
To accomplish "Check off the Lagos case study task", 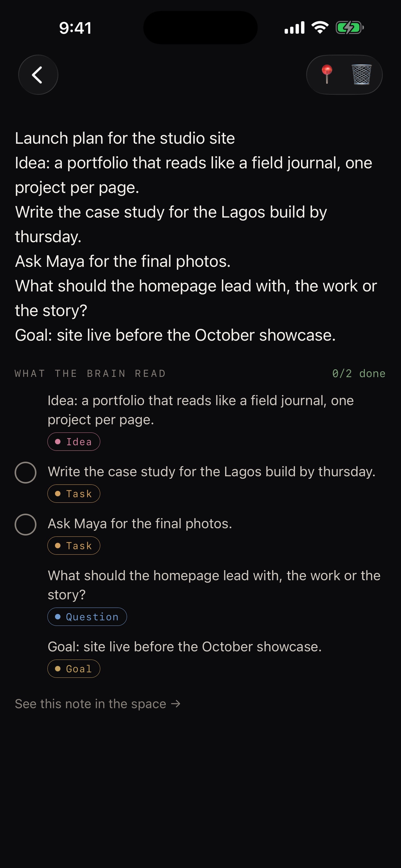I will (x=26, y=472).
